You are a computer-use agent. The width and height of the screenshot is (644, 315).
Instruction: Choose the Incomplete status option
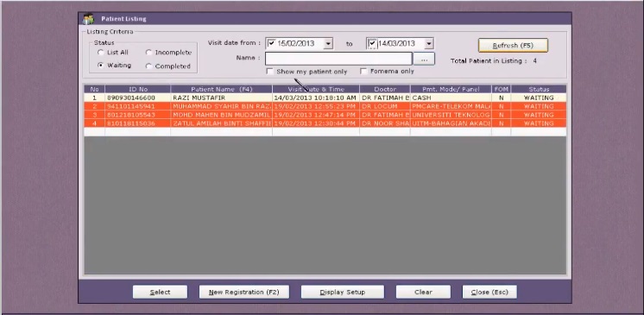pyautogui.click(x=148, y=53)
